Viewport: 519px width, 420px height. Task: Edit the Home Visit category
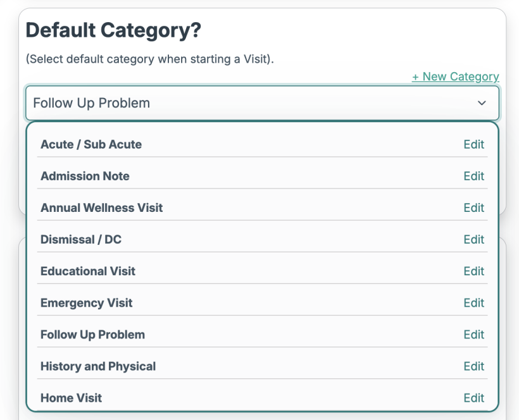[473, 397]
